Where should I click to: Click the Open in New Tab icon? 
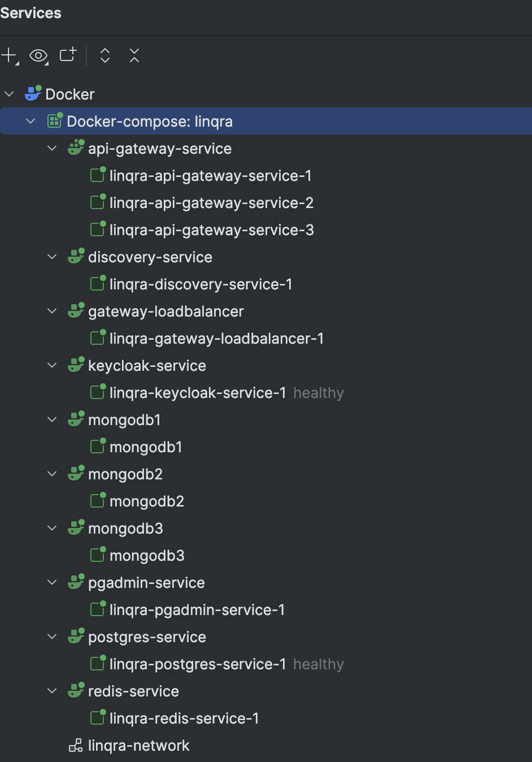[x=68, y=55]
